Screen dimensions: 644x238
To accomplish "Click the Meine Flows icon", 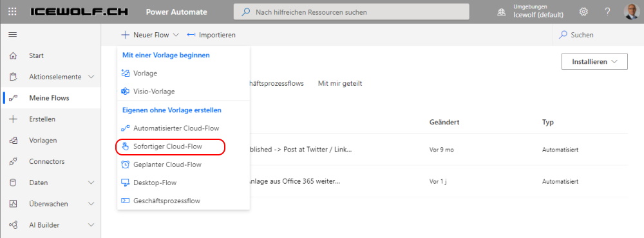I will click(x=13, y=98).
